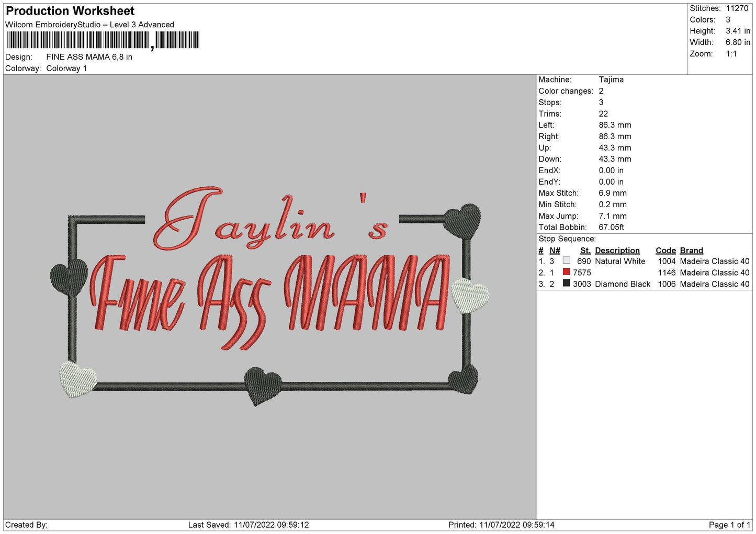The height and width of the screenshot is (534, 756).
Task: Click the Max Jump value "7.1 mm"
Action: (613, 216)
